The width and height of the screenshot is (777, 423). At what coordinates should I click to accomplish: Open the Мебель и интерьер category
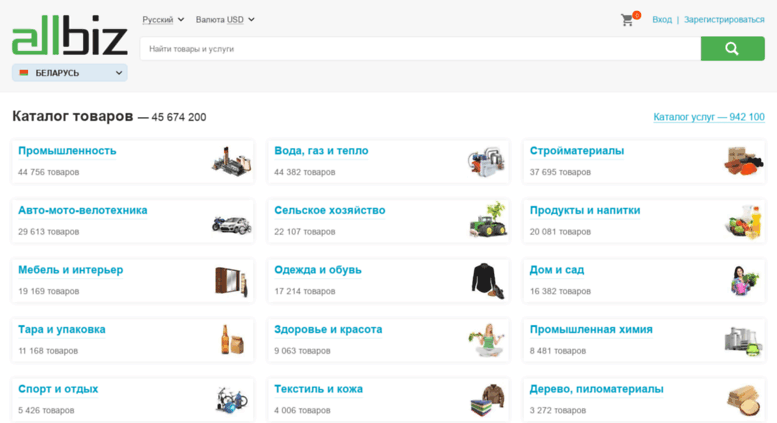click(x=71, y=270)
